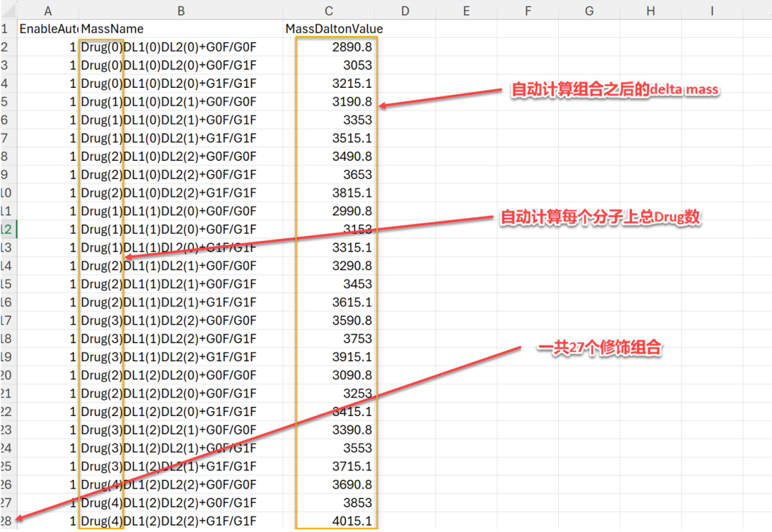772x532 pixels.
Task: Click the MassName header cell
Action: (112, 29)
